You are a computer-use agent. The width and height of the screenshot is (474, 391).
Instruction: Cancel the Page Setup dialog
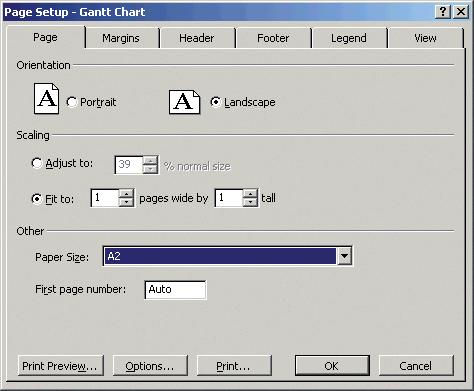(416, 366)
